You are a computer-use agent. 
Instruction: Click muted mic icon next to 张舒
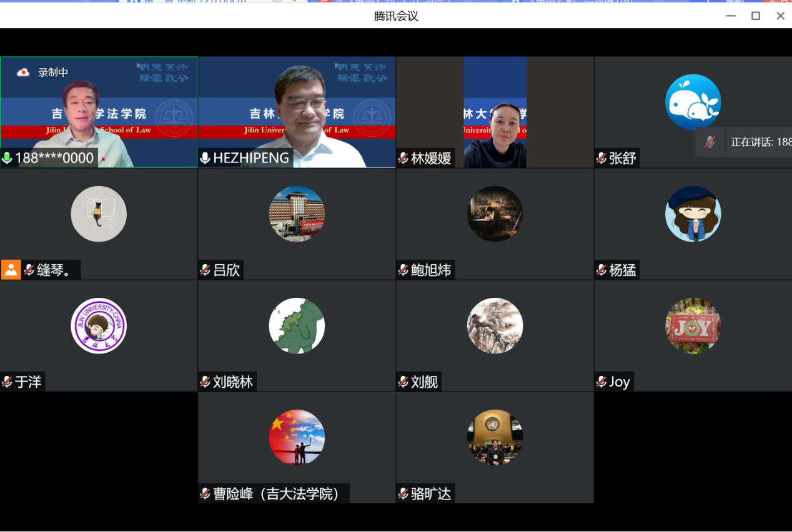click(601, 159)
